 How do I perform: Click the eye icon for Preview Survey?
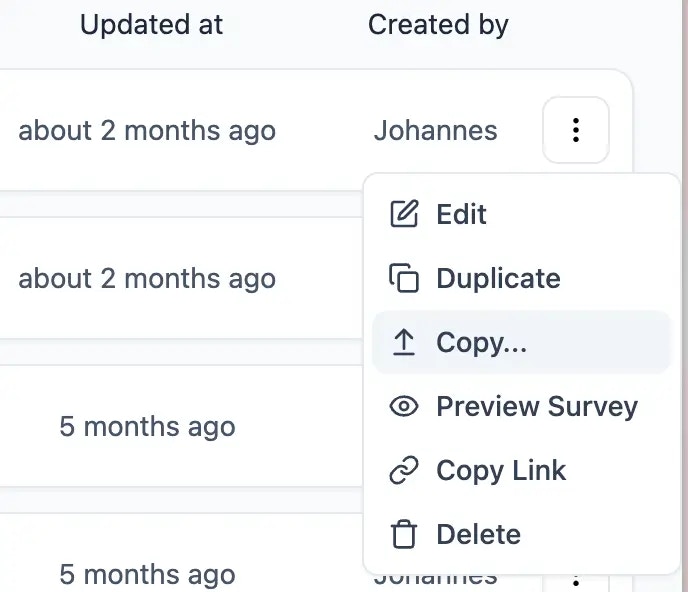tap(404, 406)
